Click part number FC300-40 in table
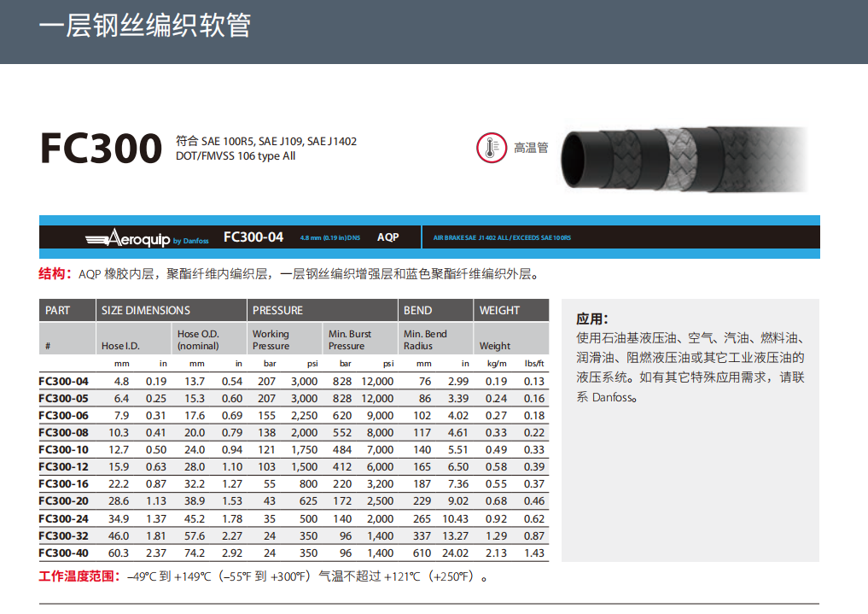Viewport: 868px width, 614px height. click(x=64, y=553)
